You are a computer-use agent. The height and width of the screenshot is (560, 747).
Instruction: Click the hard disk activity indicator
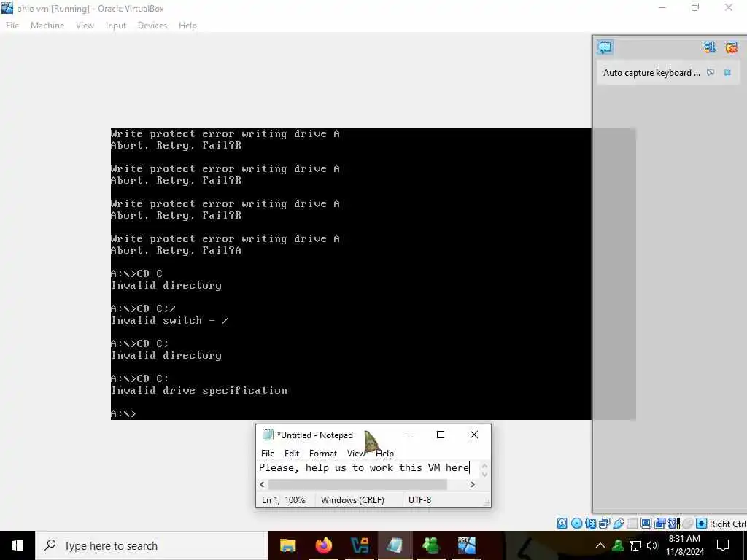pos(562,524)
